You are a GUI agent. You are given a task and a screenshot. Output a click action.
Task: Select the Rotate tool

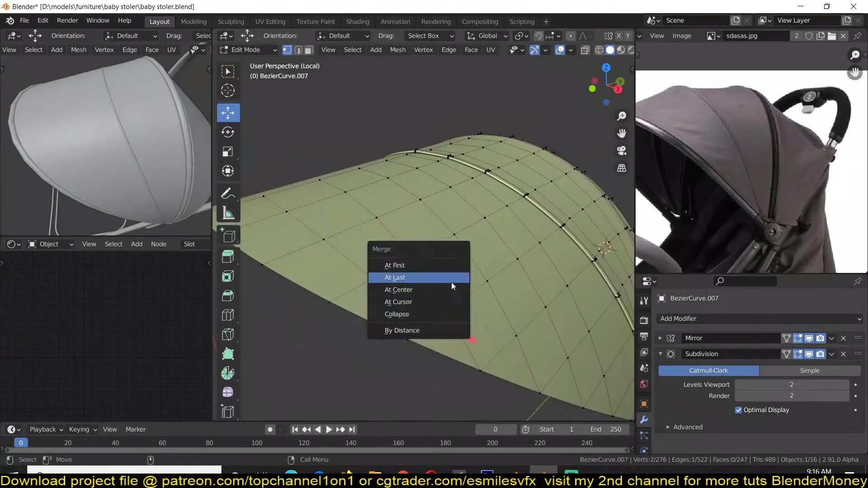click(228, 132)
